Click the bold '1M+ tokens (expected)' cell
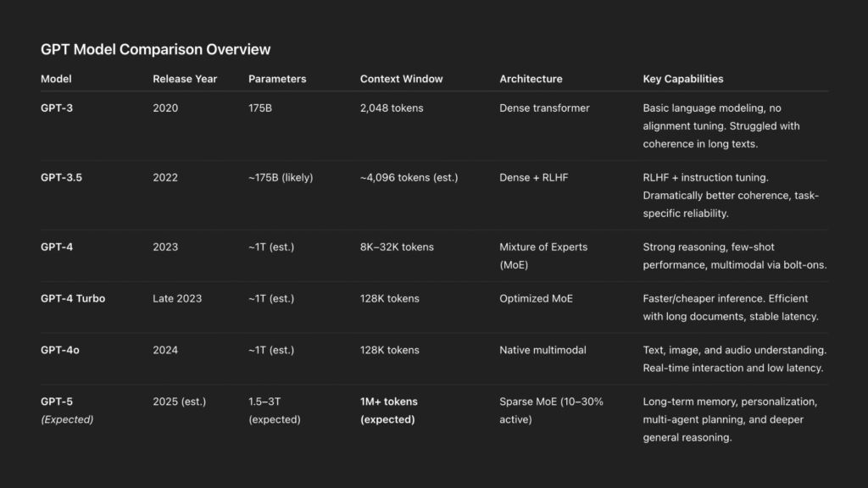Image resolution: width=868 pixels, height=488 pixels. point(388,411)
